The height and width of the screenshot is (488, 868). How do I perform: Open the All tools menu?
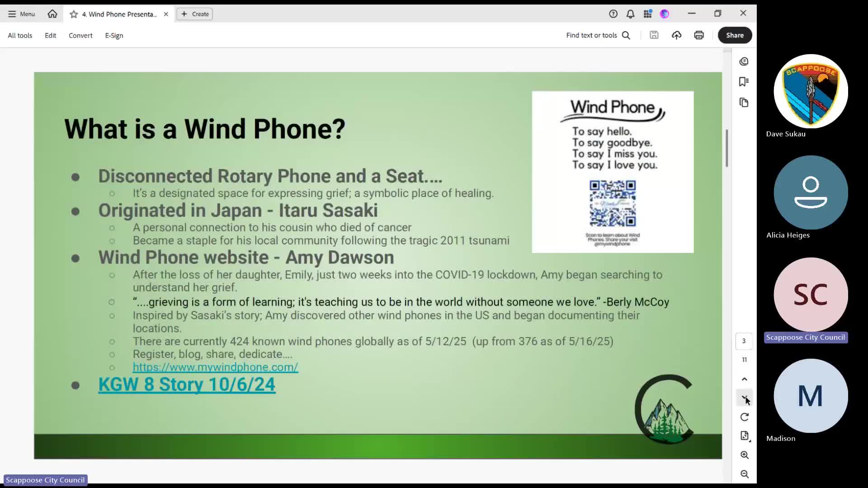click(x=20, y=35)
